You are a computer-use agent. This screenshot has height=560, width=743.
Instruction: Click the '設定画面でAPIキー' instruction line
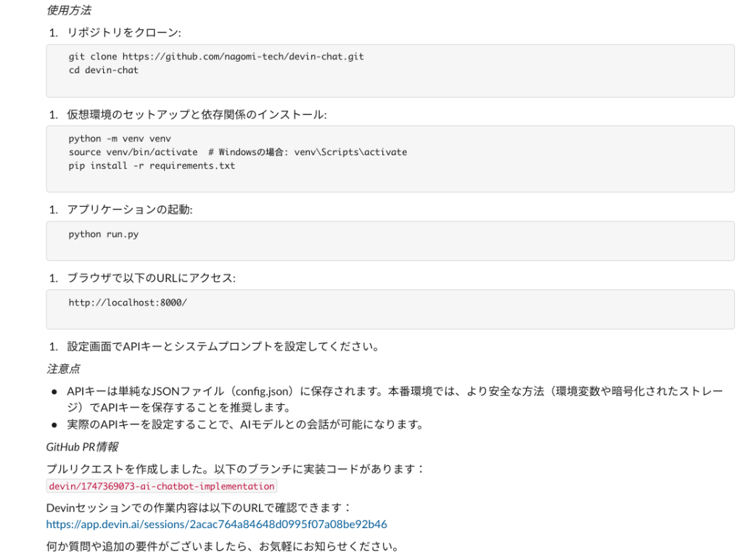(222, 347)
